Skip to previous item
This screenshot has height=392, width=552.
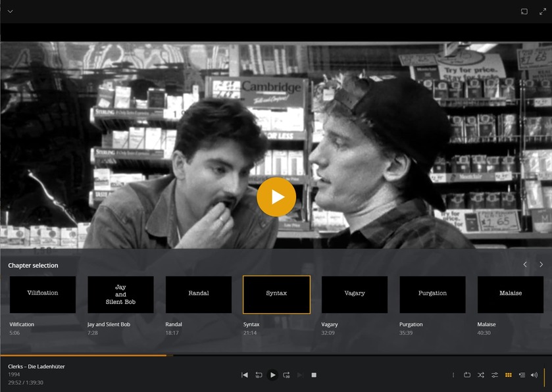[x=244, y=375]
